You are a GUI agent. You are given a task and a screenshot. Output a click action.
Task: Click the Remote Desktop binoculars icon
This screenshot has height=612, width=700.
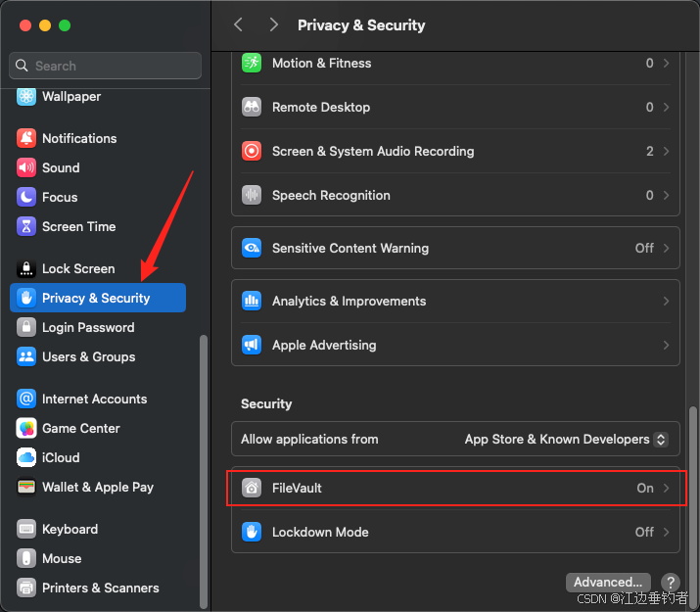(x=252, y=107)
